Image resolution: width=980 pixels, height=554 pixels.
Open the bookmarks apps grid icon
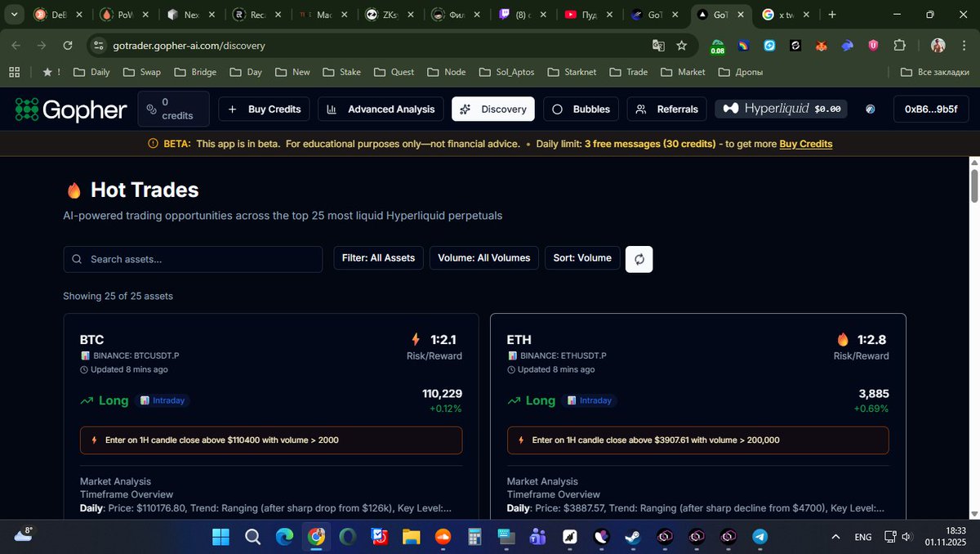tap(14, 72)
